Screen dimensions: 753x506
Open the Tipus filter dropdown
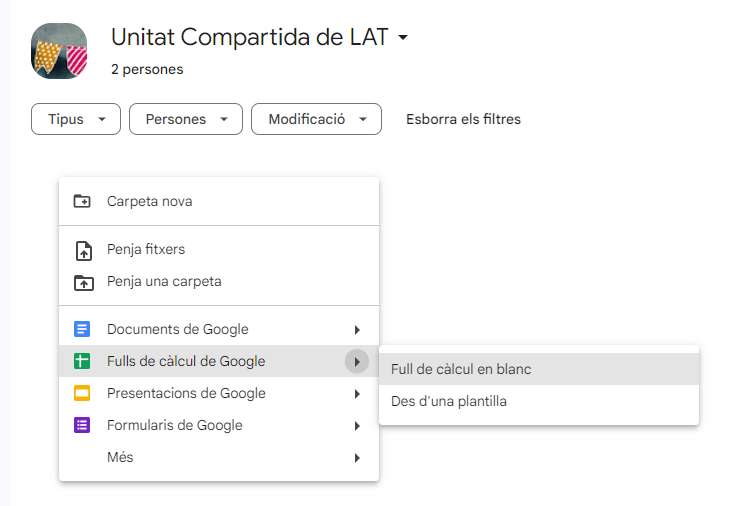76,119
